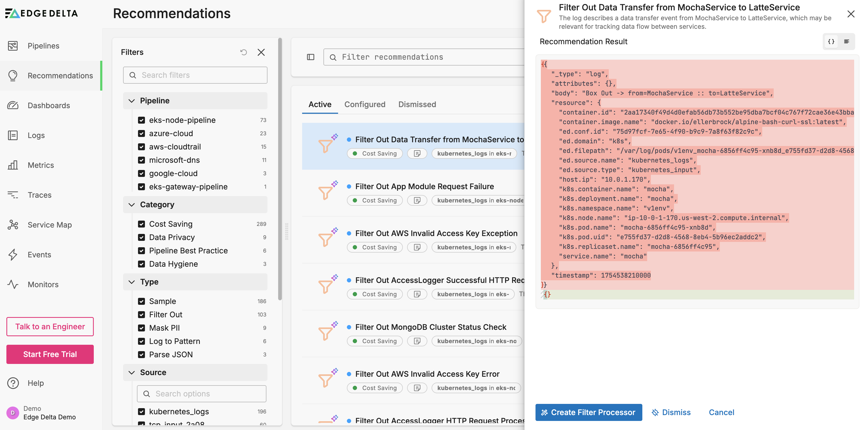Click the Demo user avatar
This screenshot has width=868, height=430.
(x=13, y=412)
